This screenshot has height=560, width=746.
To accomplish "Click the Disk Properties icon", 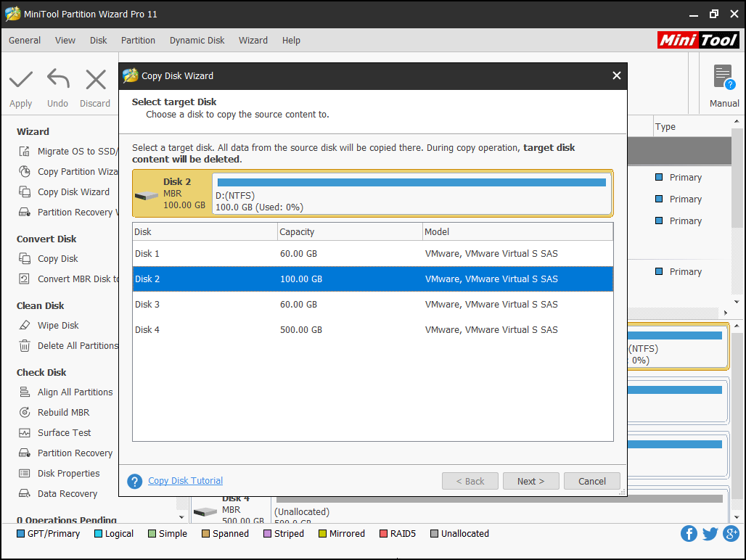I will click(x=24, y=474).
